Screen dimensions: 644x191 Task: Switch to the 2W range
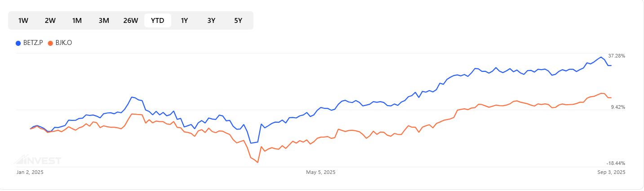50,20
